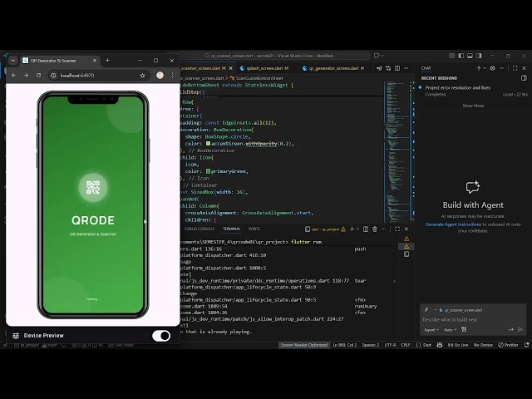Open Chrome tab search dropdown

pyautogui.click(x=13, y=61)
